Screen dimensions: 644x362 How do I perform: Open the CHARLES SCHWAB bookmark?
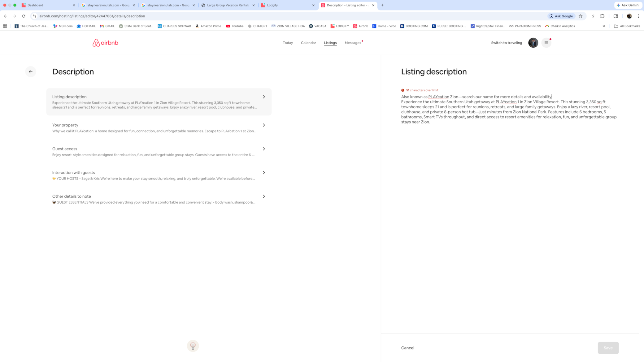click(x=174, y=26)
